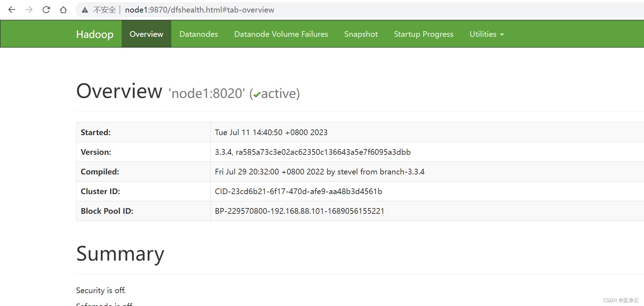
Task: Click the browser forward arrow
Action: click(x=29, y=10)
